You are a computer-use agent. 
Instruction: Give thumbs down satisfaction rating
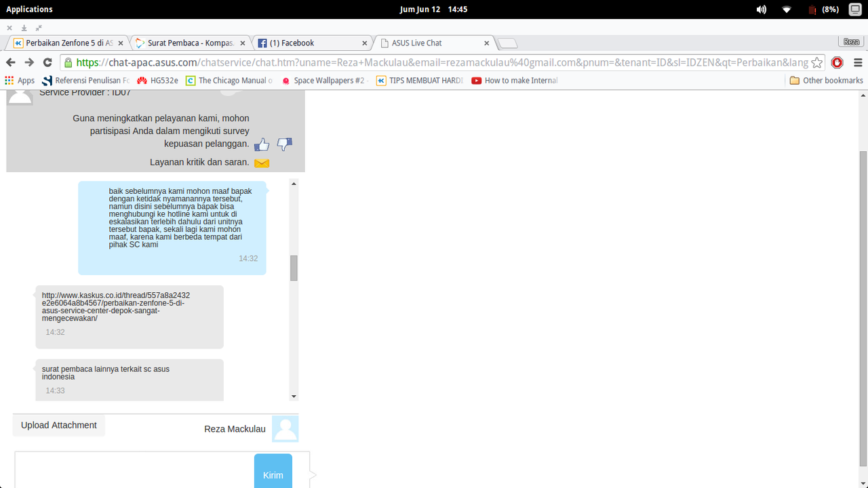[285, 144]
